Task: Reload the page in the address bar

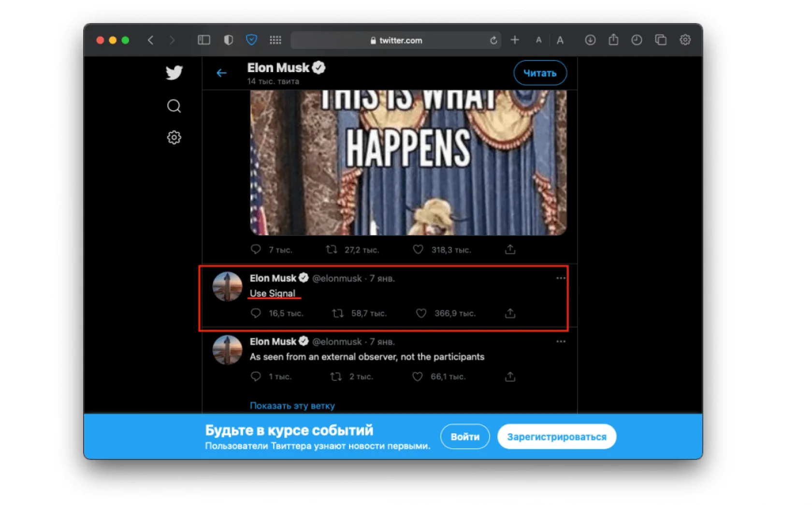Action: [493, 40]
